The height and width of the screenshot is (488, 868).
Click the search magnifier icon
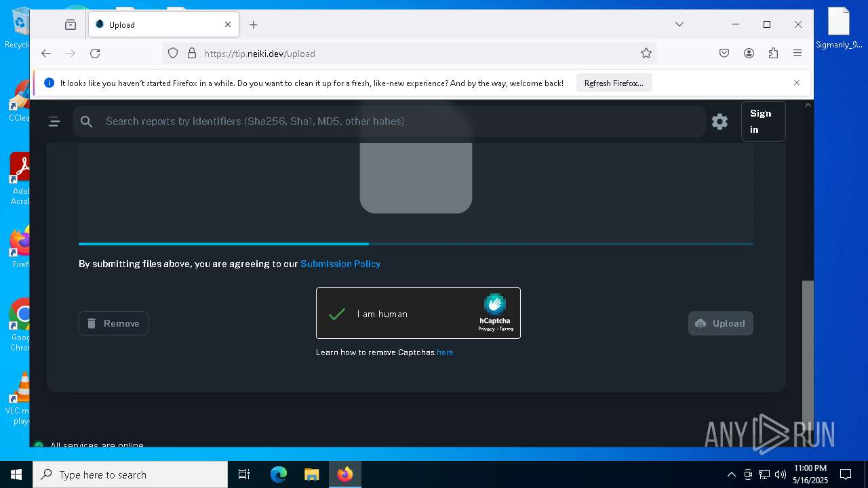tap(86, 121)
